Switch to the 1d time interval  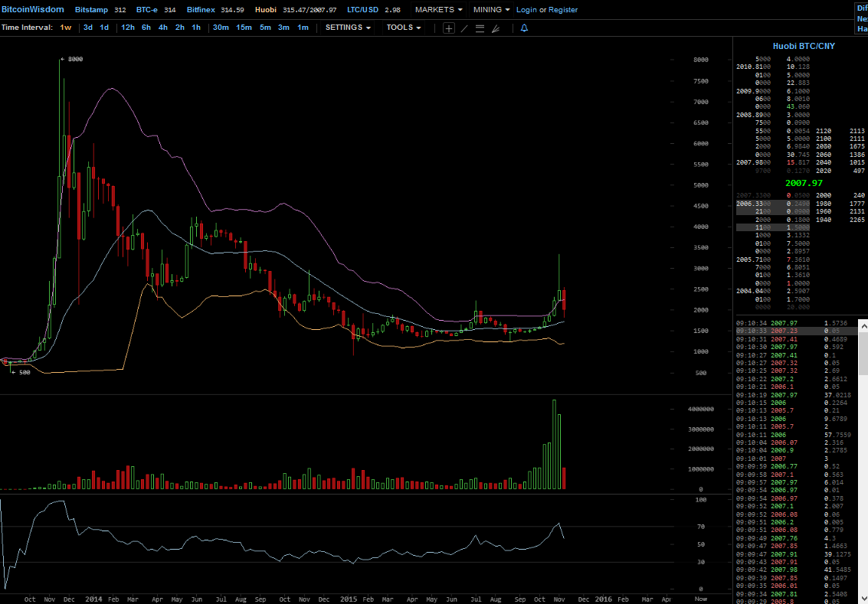[x=104, y=27]
